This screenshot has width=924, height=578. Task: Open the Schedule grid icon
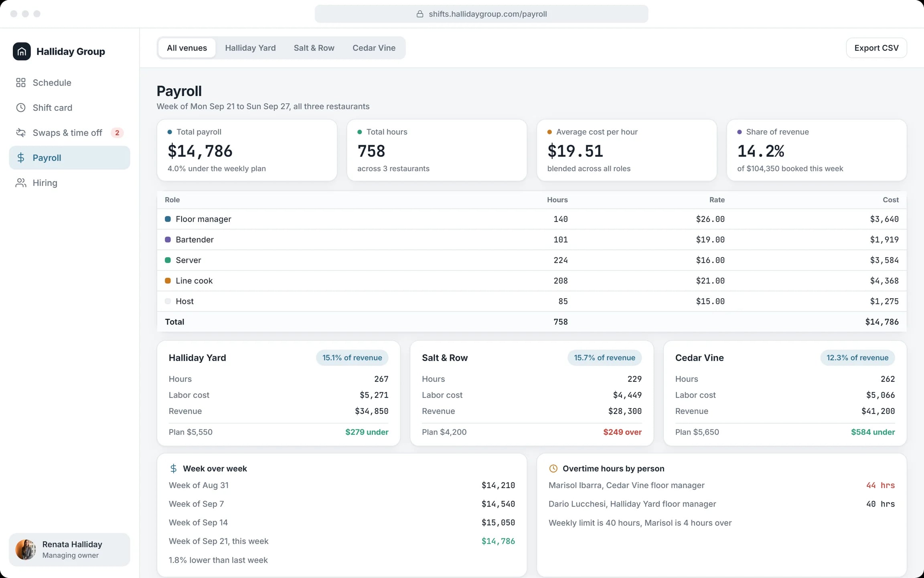(x=21, y=83)
